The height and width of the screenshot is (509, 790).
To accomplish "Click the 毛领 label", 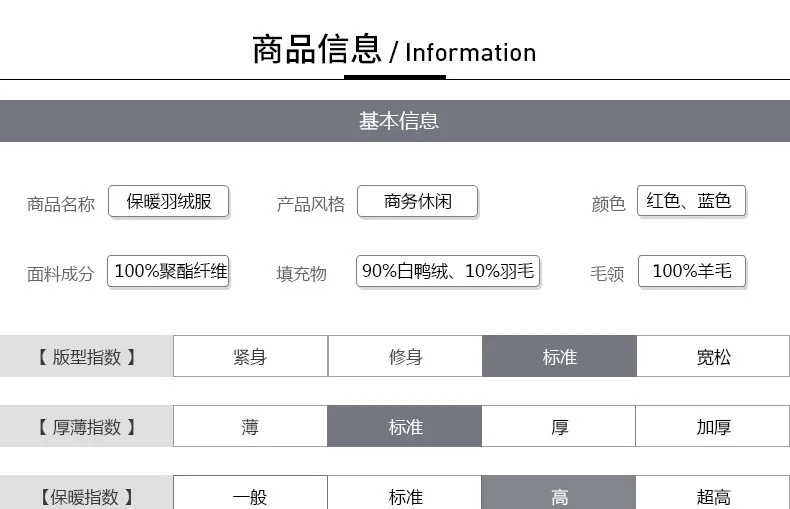I will pos(607,274).
